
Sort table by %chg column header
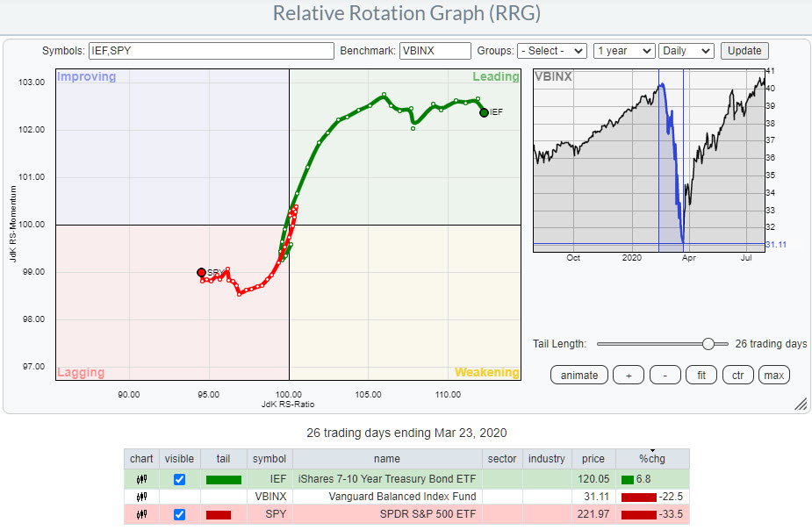pyautogui.click(x=652, y=459)
